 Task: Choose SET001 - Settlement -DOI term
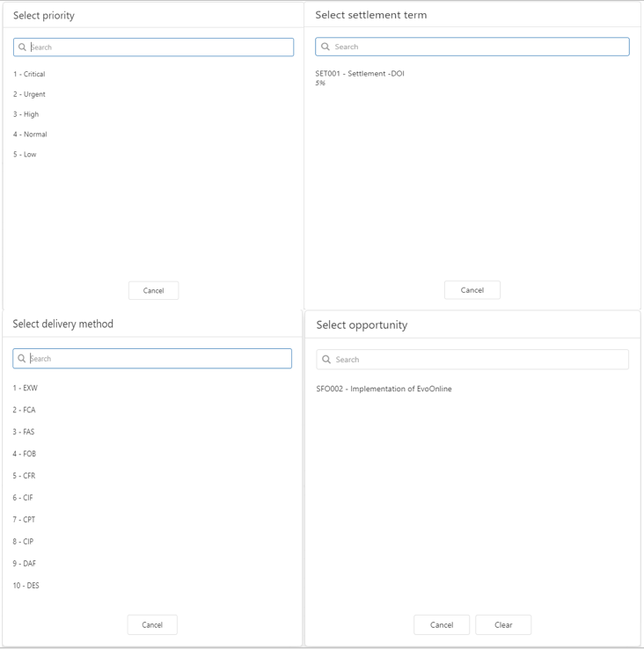pos(360,74)
